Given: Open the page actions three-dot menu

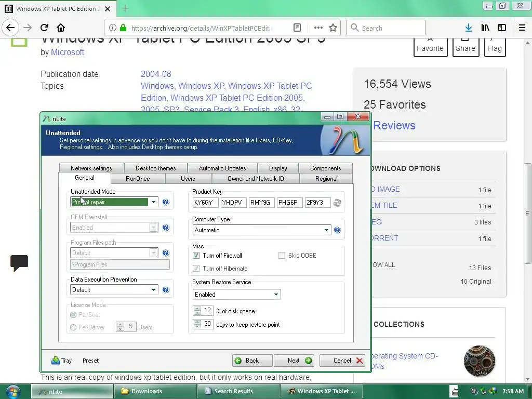Looking at the screenshot, I should click(318, 28).
